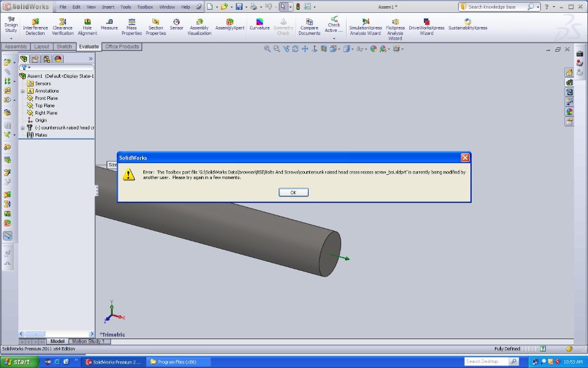Open SolidWorks Resources task pane home icon

[x=569, y=73]
